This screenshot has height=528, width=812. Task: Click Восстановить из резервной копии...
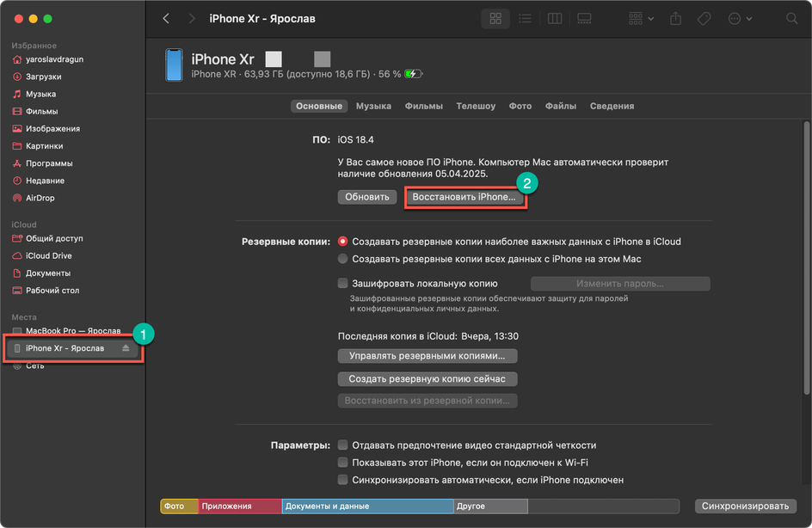(x=428, y=401)
